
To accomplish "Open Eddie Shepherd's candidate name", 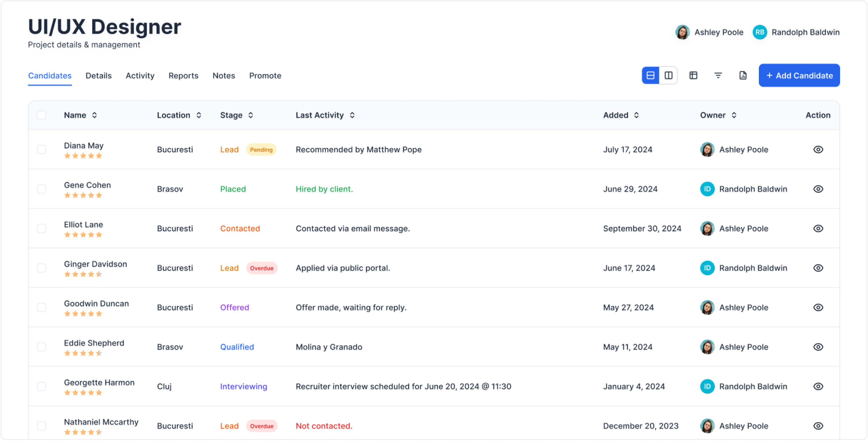I will (x=94, y=343).
